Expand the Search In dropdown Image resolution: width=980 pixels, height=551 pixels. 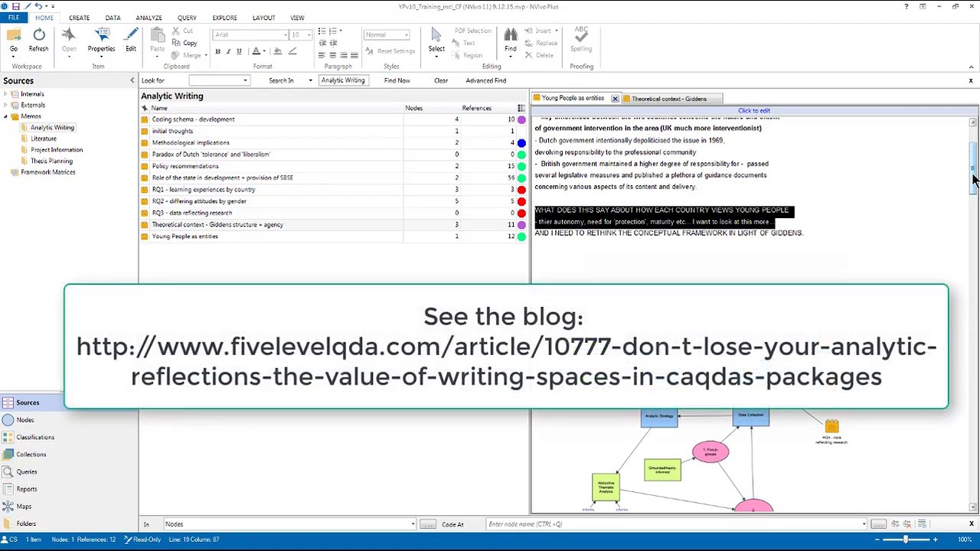coord(310,80)
